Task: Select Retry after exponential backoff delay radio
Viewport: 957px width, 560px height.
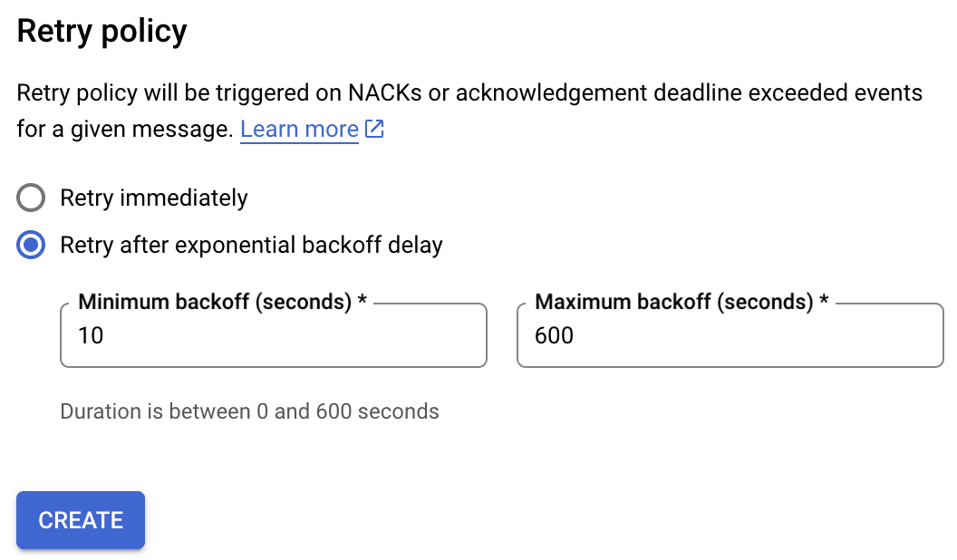Action: click(31, 245)
